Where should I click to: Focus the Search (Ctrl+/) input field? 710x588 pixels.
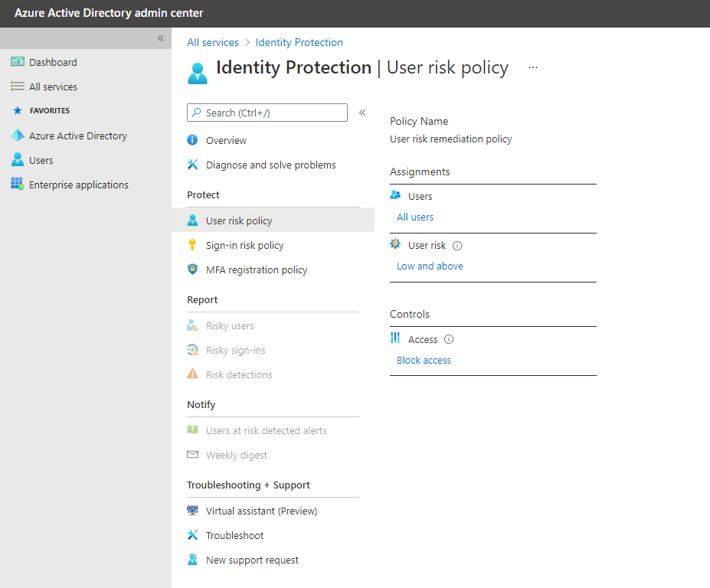tap(267, 113)
